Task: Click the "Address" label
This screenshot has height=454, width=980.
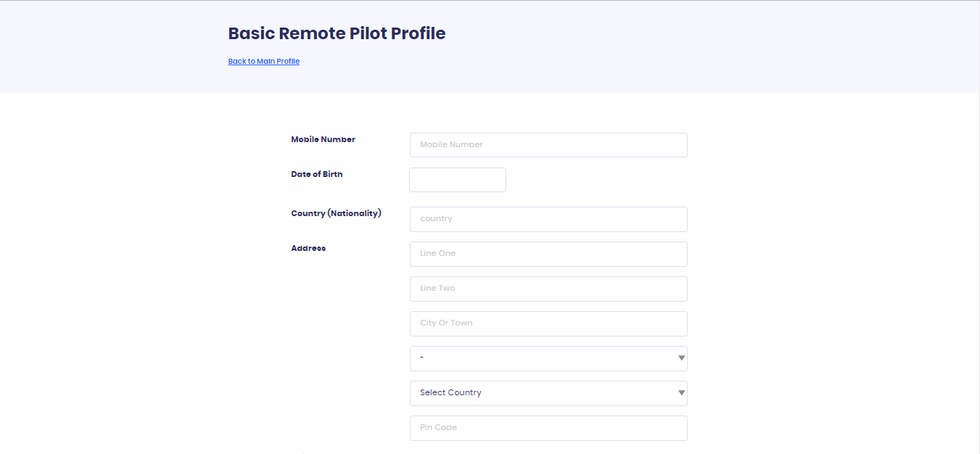Action: coord(308,248)
